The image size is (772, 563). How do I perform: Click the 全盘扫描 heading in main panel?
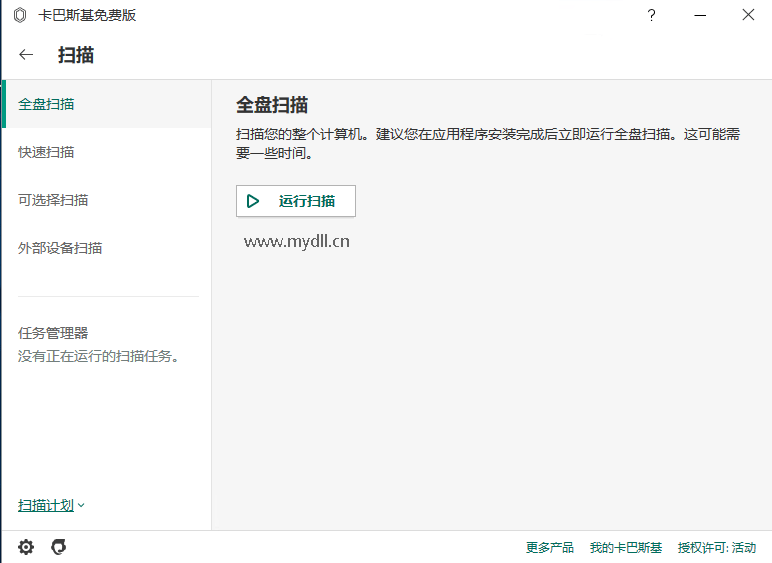[272, 105]
